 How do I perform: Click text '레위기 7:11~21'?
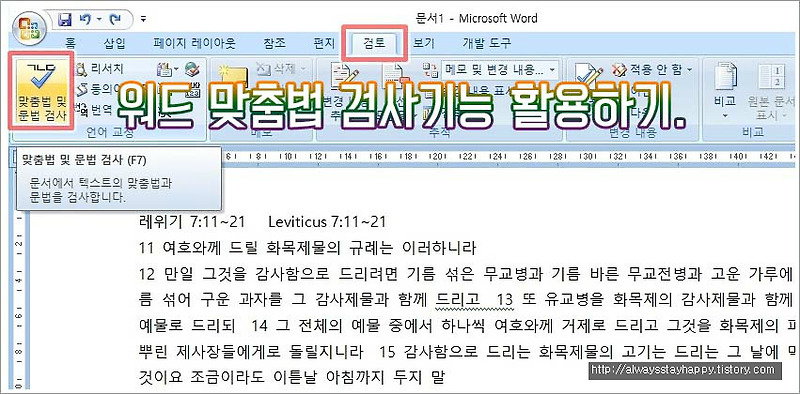click(192, 222)
